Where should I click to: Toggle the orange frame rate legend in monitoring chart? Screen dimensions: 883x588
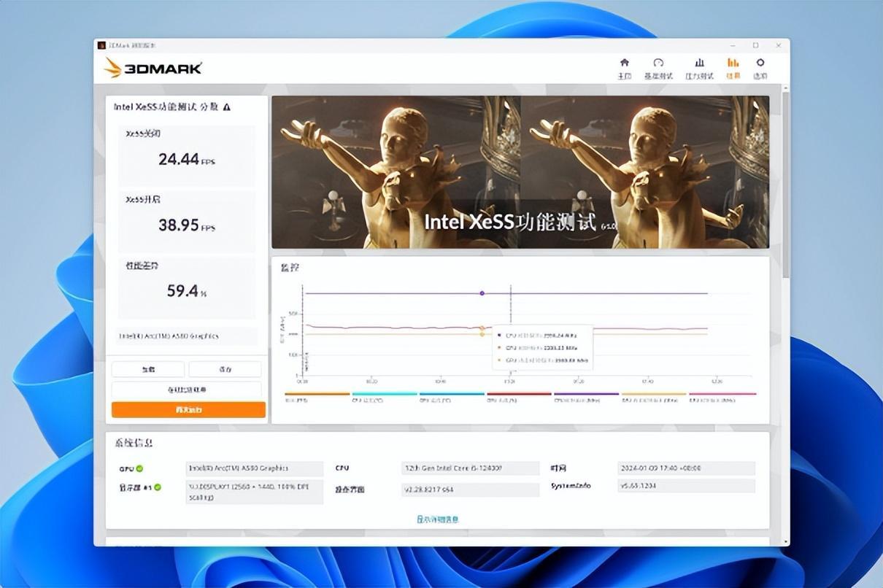point(317,398)
